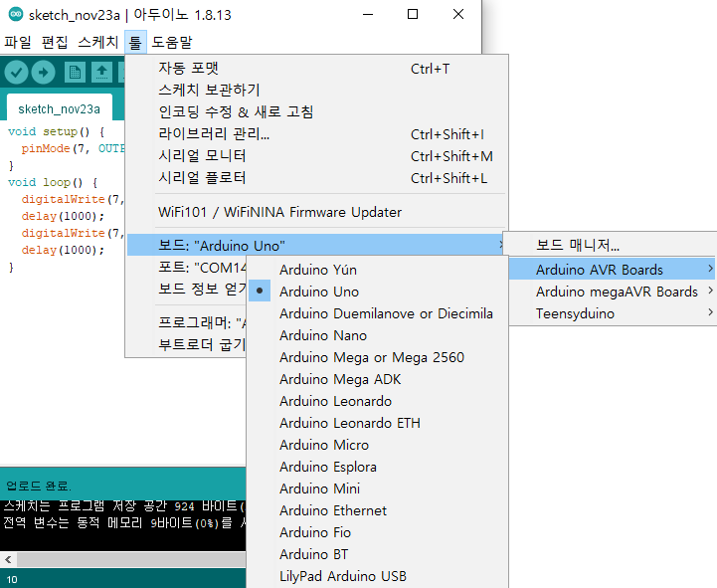Screen dimensions: 717x588
Task: Open the 편집 menu
Action: click(x=55, y=42)
